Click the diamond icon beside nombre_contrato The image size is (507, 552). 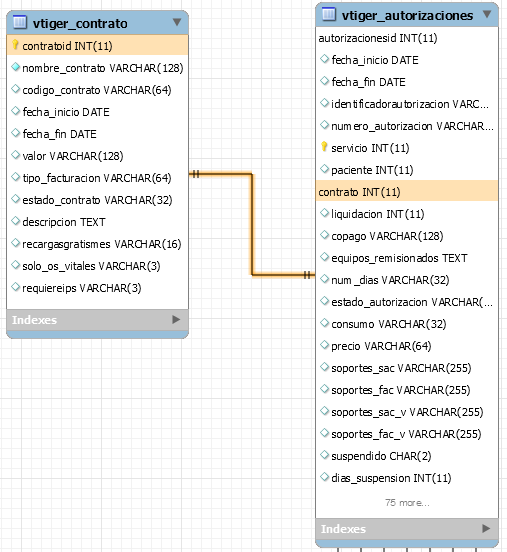[15, 67]
